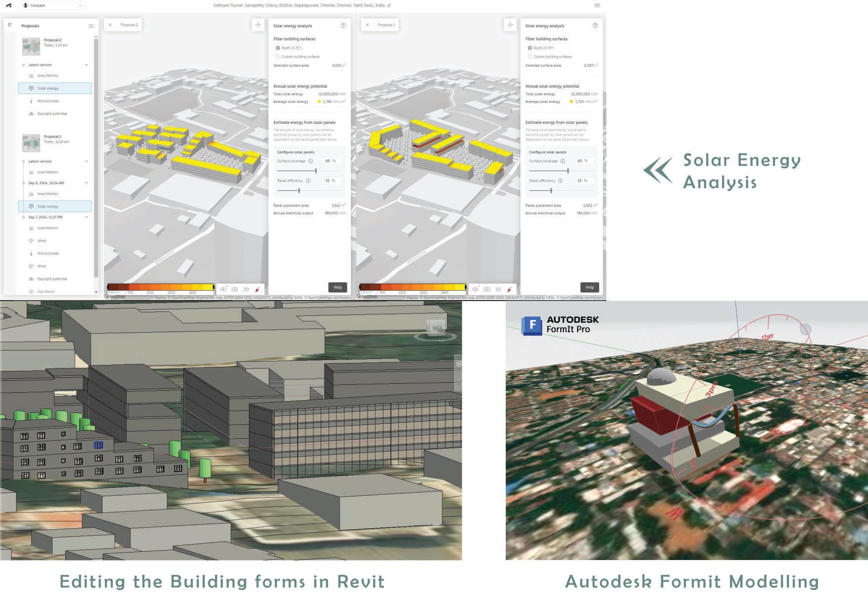Screen dimensions: 868x614
Task: Click the solar panel icon in highlighted Proposal 2 row
Action: [x=31, y=88]
